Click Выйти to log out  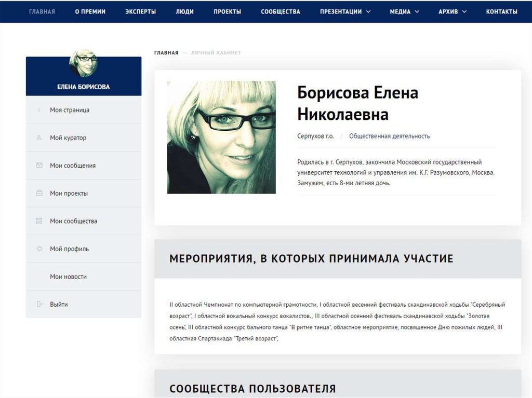84,304
